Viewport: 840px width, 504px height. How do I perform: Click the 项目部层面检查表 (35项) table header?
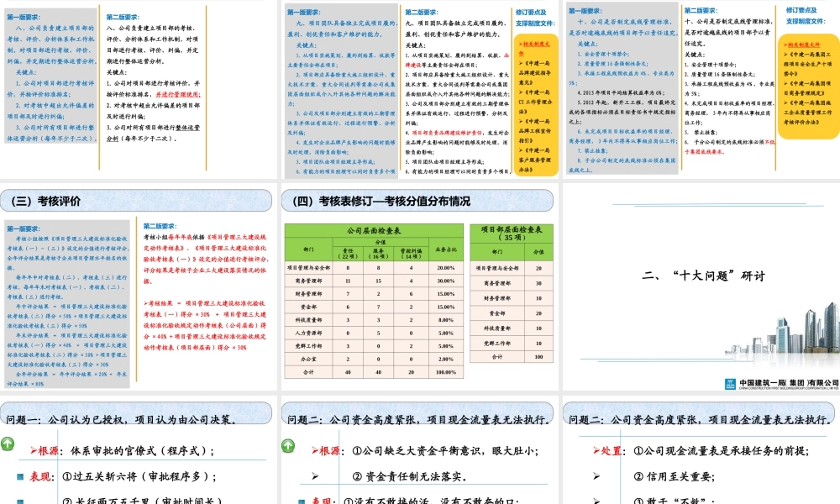[512, 234]
